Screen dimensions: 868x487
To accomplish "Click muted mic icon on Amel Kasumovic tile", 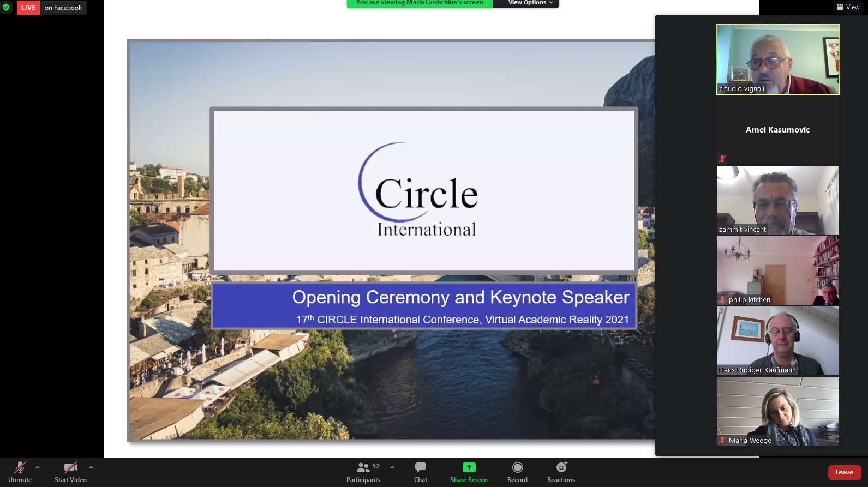I will [722, 159].
